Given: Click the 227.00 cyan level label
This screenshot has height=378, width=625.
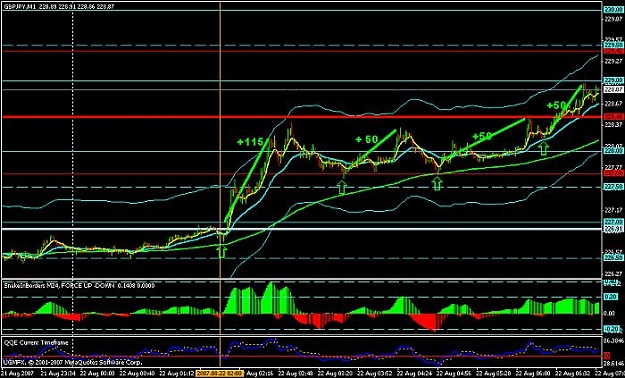Looking at the screenshot, I should point(613,222).
